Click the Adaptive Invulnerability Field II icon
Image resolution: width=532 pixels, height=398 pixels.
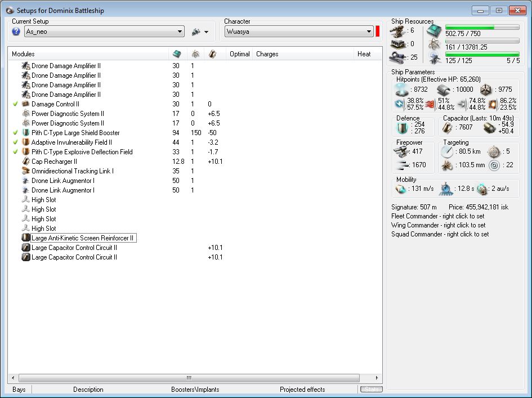pyautogui.click(x=26, y=142)
